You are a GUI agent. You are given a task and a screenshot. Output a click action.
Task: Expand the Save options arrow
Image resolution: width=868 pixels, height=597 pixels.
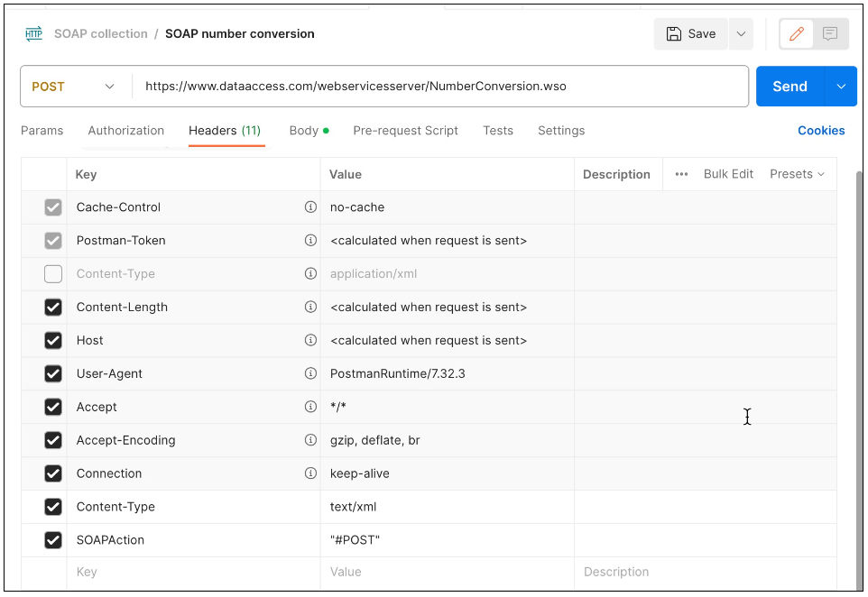741,33
